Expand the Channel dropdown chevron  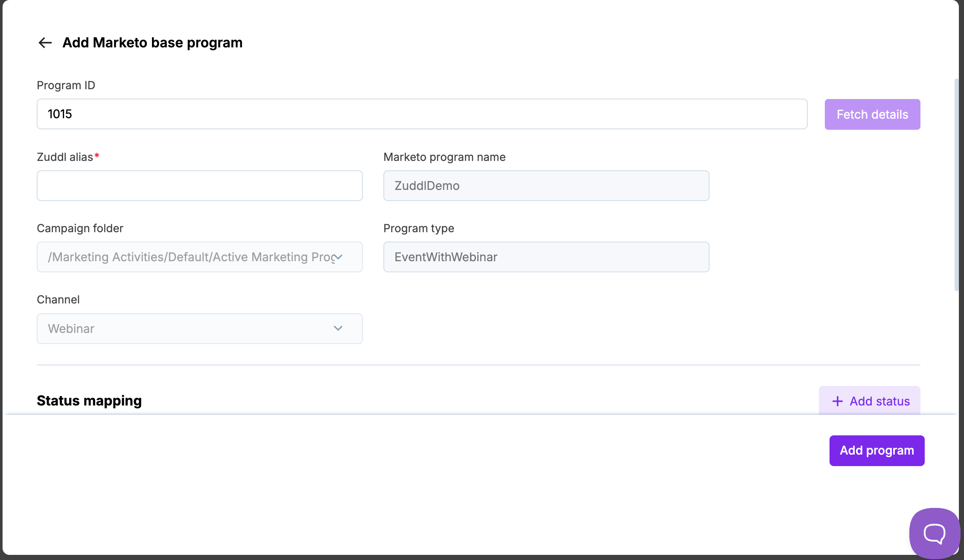338,328
